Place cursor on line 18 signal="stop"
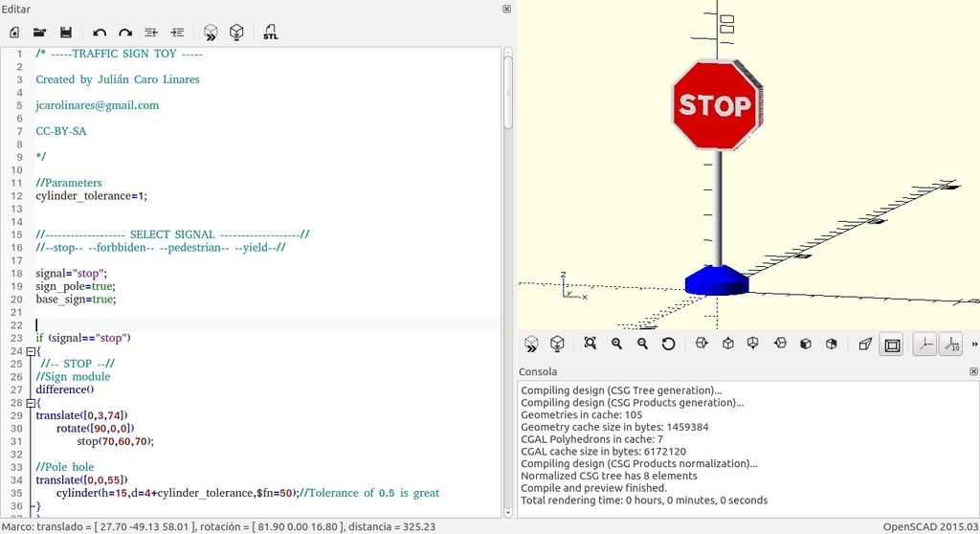Viewport: 980px width, 534px height. click(x=71, y=274)
